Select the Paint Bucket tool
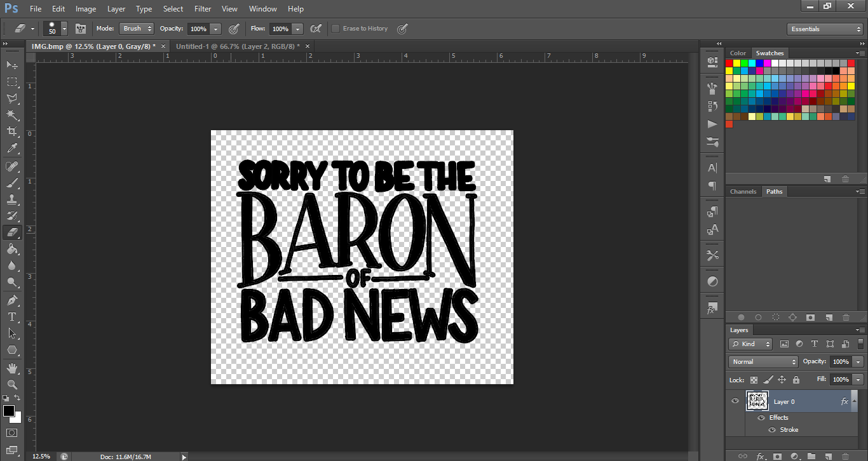The image size is (868, 461). [x=12, y=249]
